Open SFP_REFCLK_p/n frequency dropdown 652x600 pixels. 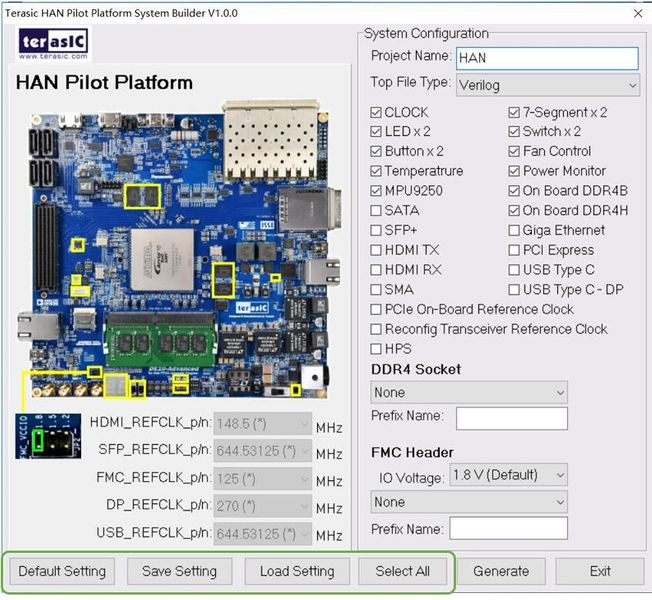(x=262, y=451)
